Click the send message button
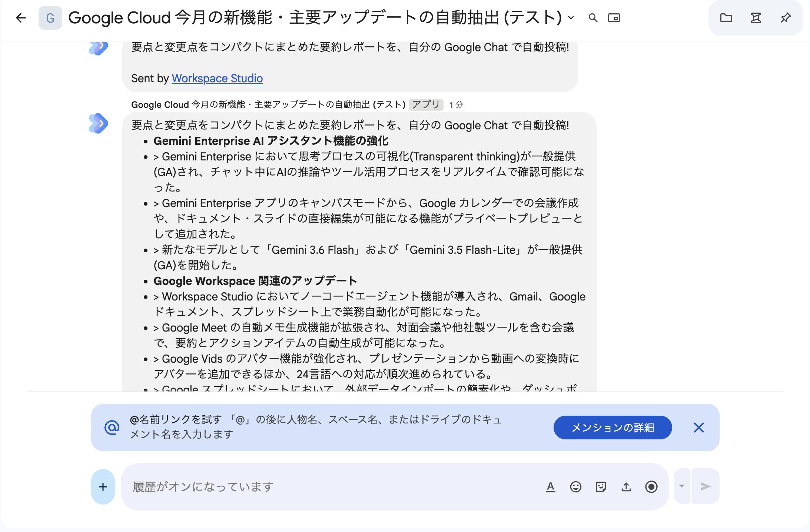The width and height of the screenshot is (810, 532). click(x=706, y=486)
